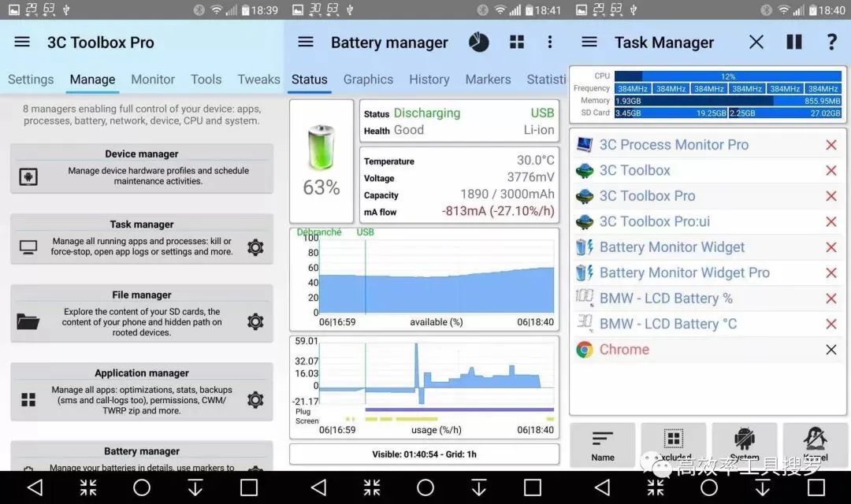Kill Battery Monitor Widget with red X

pyautogui.click(x=831, y=246)
